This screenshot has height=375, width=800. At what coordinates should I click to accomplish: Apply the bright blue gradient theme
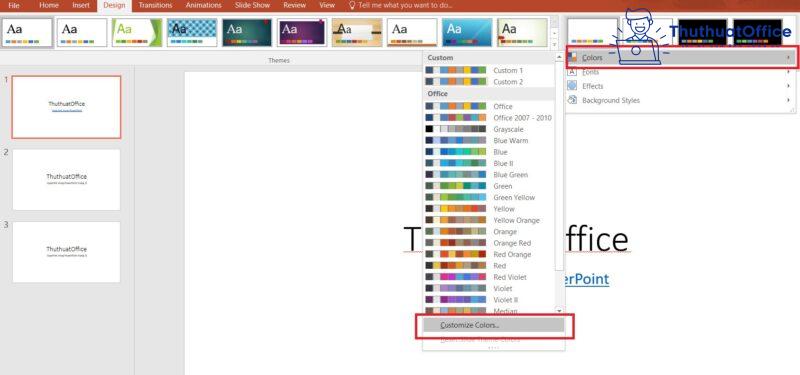pos(467,33)
